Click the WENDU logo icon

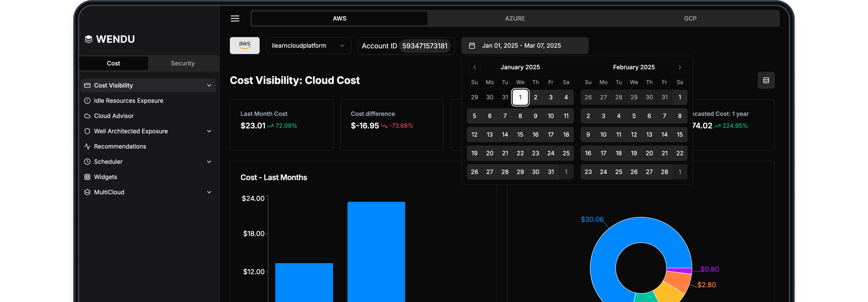click(88, 39)
